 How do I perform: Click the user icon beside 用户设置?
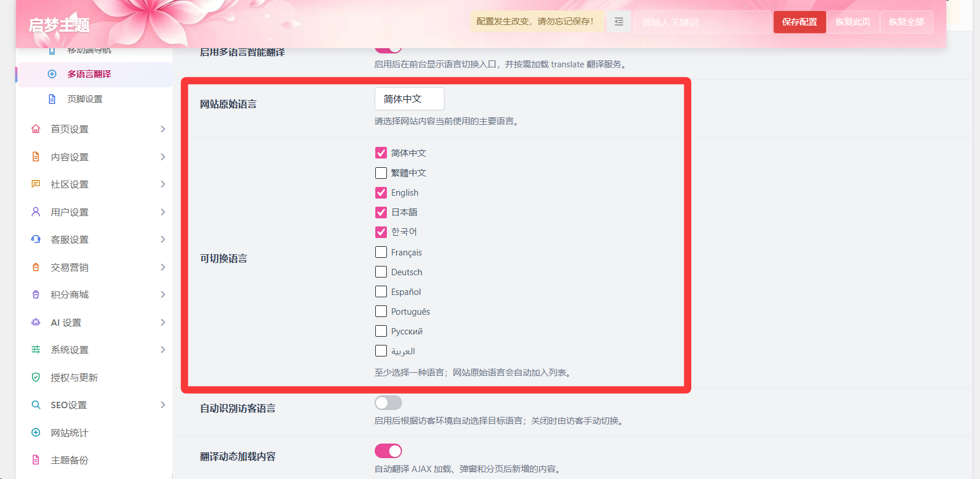pos(36,212)
